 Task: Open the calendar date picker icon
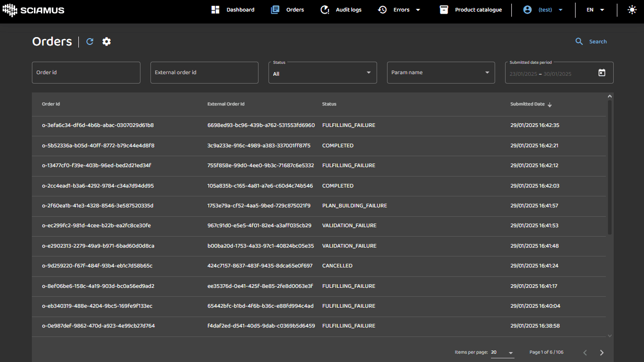[x=602, y=73]
